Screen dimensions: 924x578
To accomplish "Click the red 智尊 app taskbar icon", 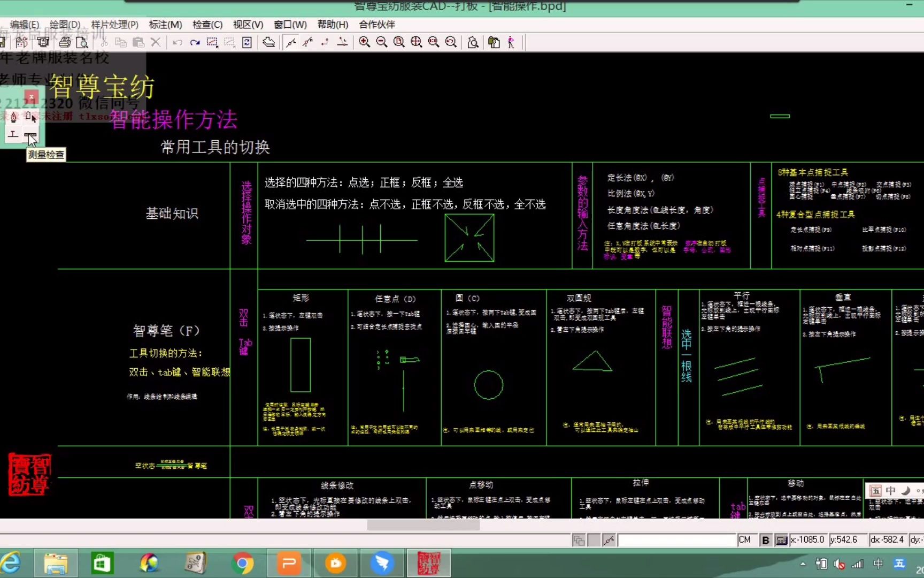I will [x=428, y=564].
